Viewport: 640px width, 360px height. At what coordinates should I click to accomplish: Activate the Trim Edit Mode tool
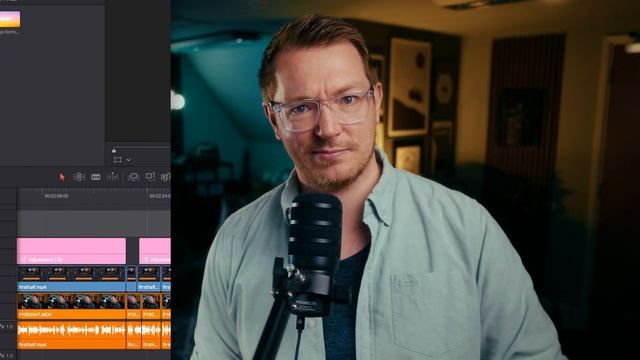click(79, 177)
